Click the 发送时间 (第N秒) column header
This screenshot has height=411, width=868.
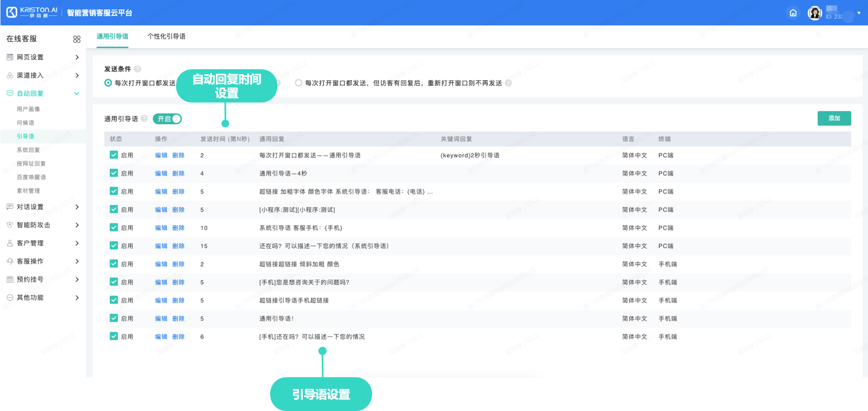point(225,139)
